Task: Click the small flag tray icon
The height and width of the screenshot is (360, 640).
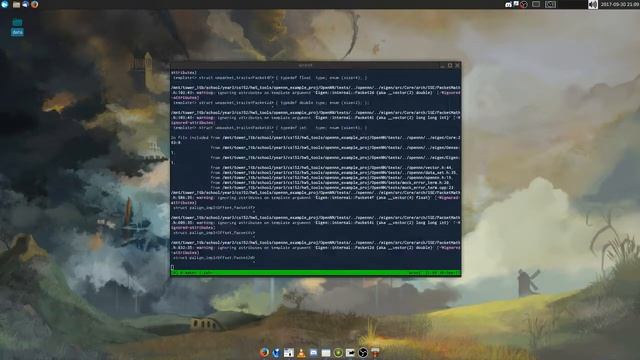Action: coord(516,4)
